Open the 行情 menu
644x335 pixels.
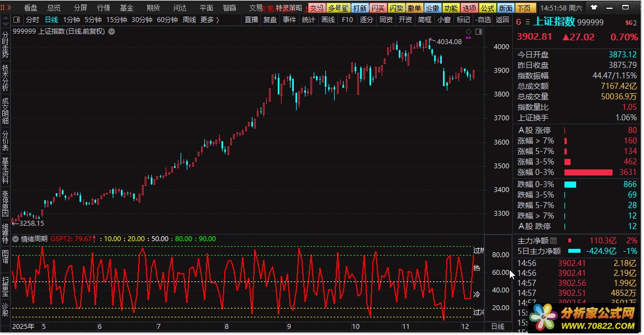click(103, 8)
